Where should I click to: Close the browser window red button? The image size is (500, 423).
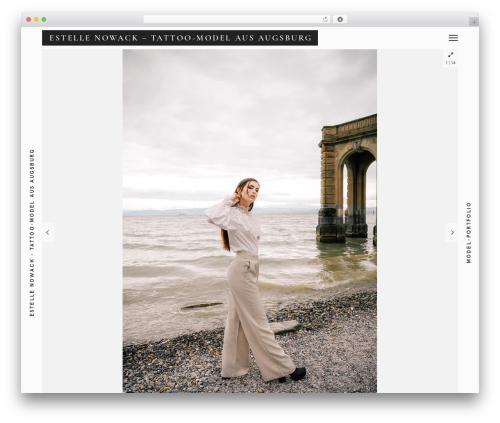point(29,20)
